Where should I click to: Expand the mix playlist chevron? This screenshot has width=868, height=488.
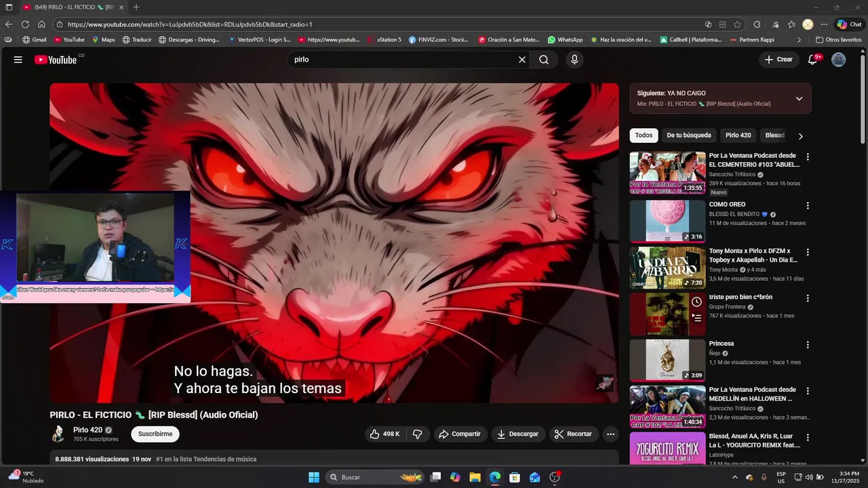pyautogui.click(x=799, y=98)
